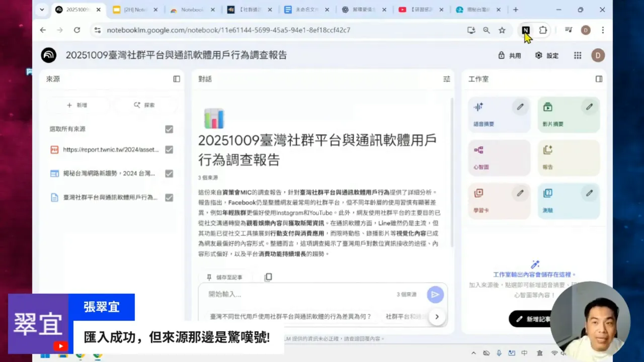Click the pencil icon on the 影片摘要 card
Image resolution: width=644 pixels, height=362 pixels.
point(589,107)
